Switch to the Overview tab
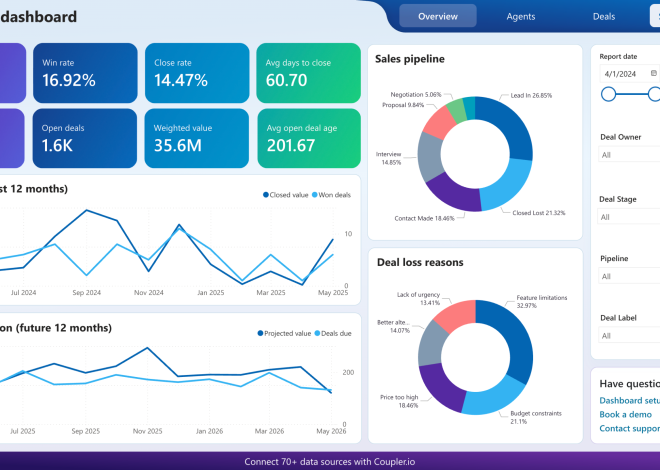The width and height of the screenshot is (660, 470). coord(438,16)
